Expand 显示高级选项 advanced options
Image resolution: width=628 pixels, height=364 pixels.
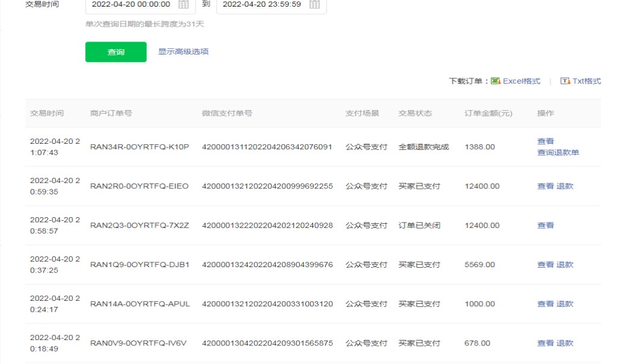183,52
